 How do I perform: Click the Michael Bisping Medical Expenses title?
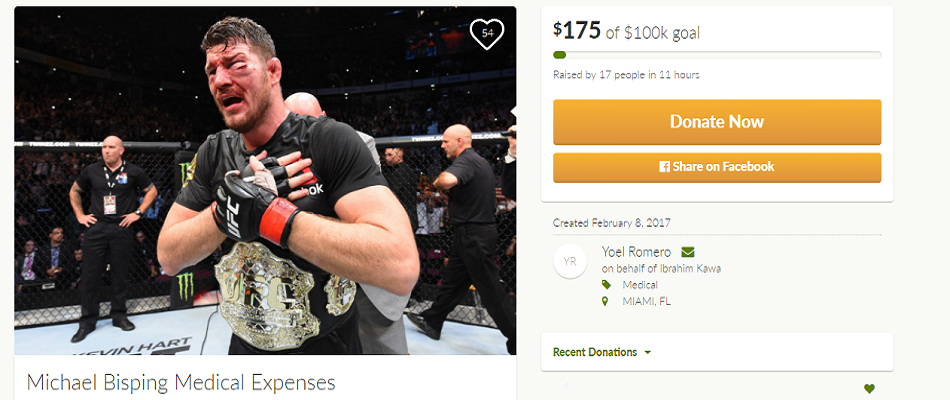(181, 383)
